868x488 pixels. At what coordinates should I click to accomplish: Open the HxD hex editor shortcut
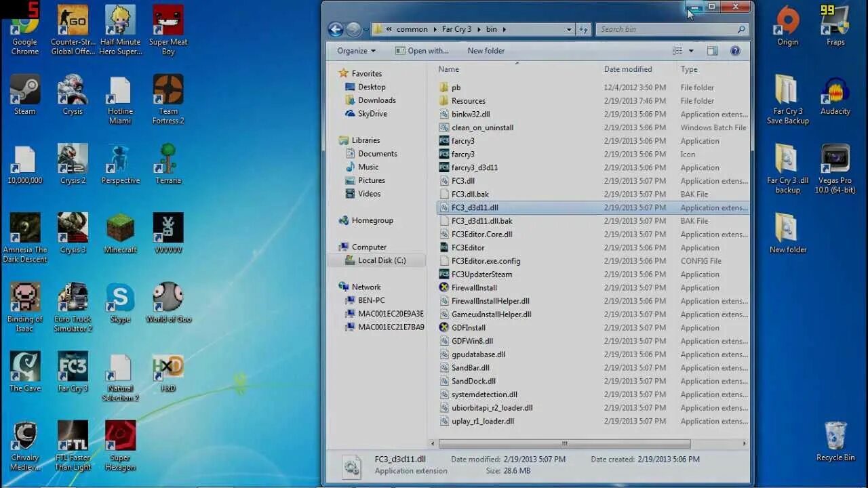tap(167, 369)
